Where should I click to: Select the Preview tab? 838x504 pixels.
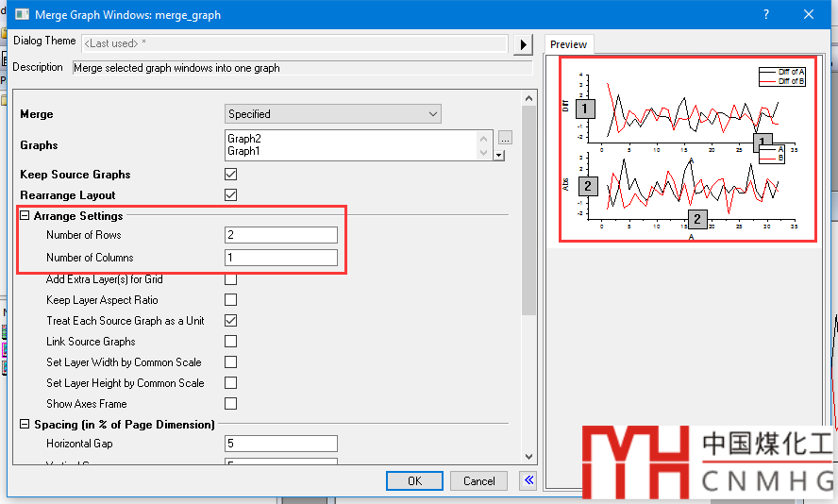(x=569, y=44)
